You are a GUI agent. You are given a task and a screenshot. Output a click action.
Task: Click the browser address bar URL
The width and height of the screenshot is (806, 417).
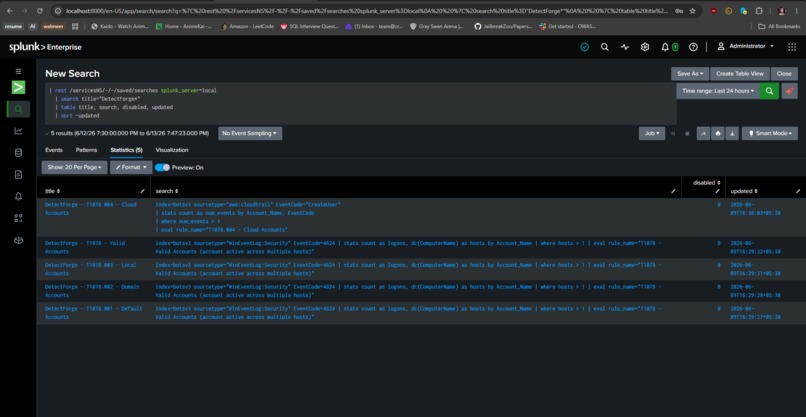pos(368,11)
